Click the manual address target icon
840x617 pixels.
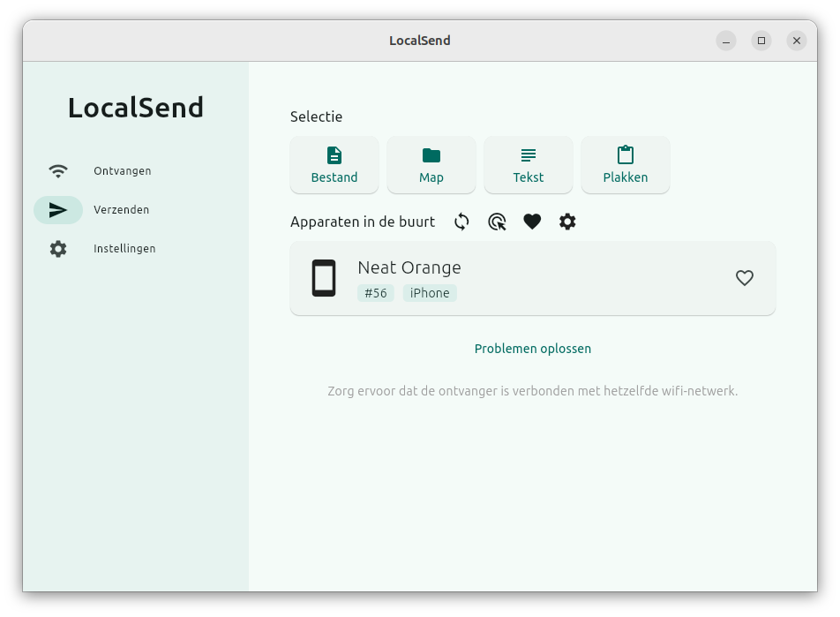coord(497,222)
